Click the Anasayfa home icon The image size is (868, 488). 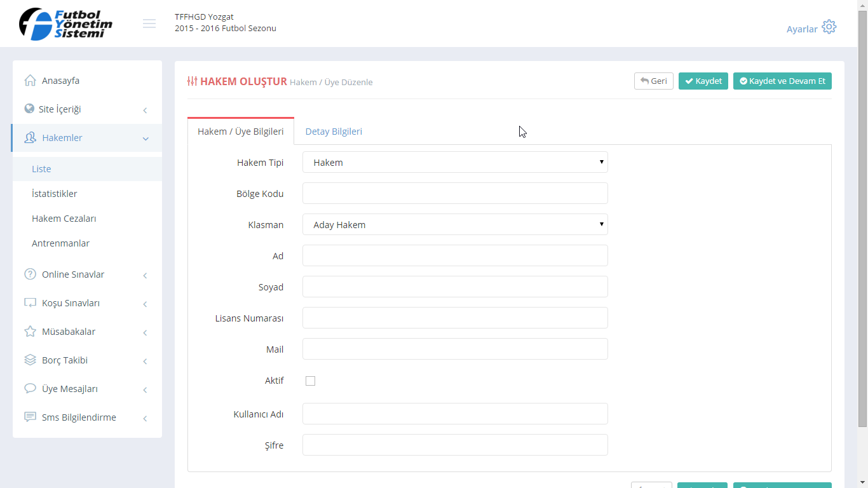click(x=30, y=81)
